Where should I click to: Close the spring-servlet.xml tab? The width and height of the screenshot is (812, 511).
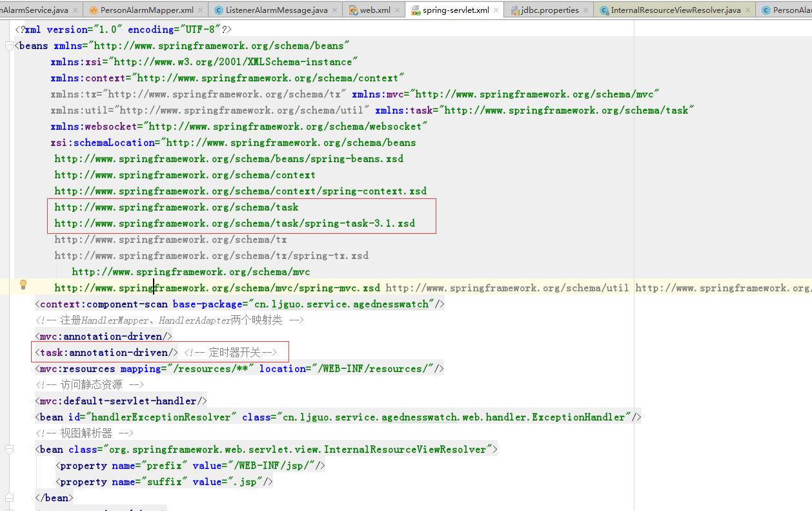[496, 10]
